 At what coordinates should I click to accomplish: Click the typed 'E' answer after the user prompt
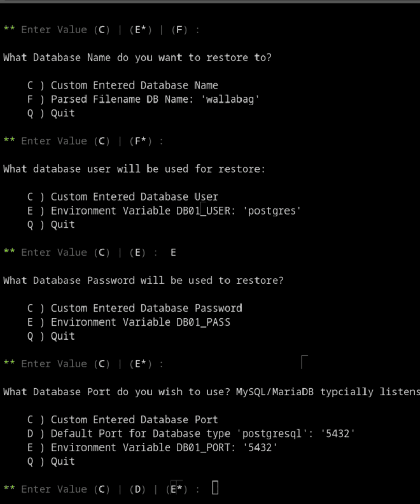click(173, 253)
